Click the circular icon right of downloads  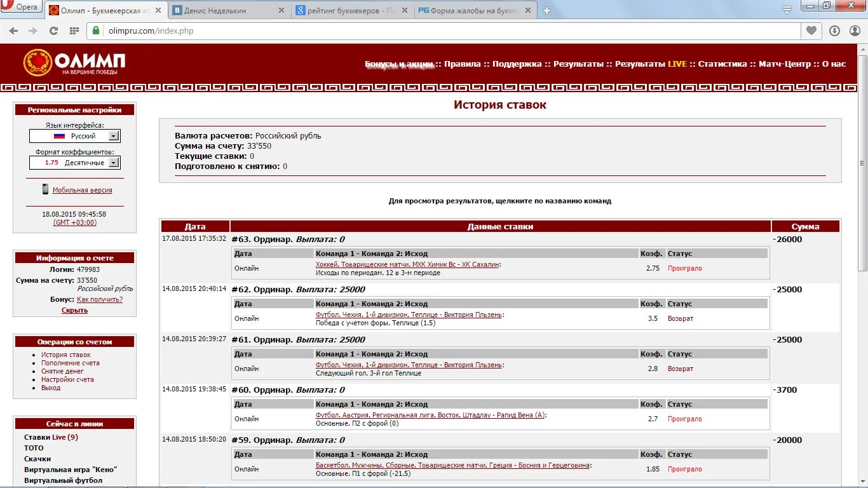[853, 30]
